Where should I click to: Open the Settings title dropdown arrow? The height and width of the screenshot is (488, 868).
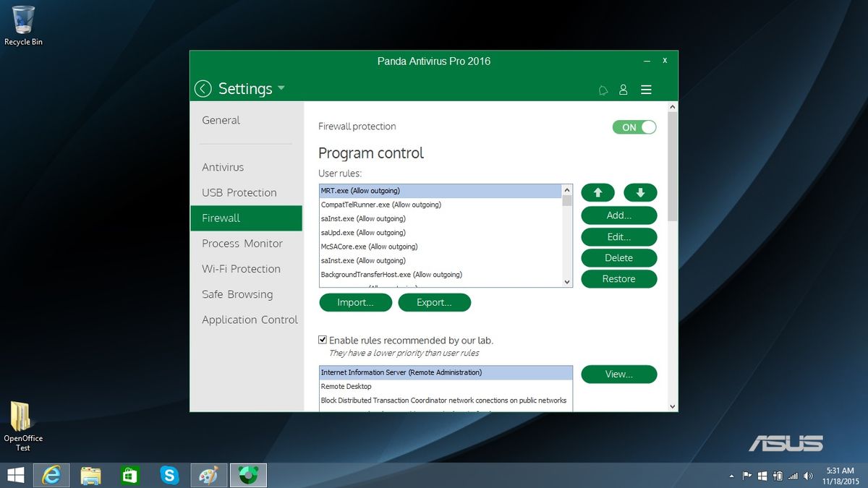[281, 88]
